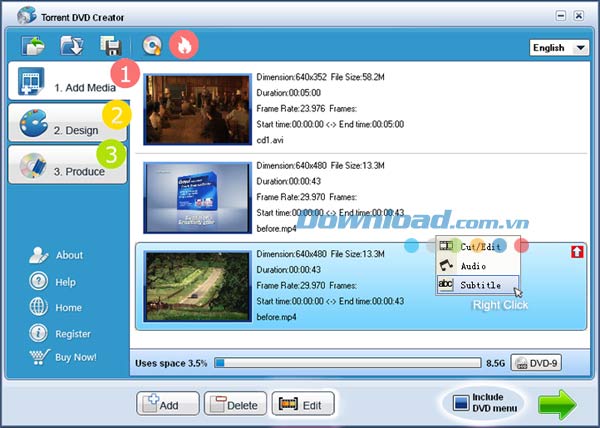Click the DVD-9 disc type button

point(536,363)
